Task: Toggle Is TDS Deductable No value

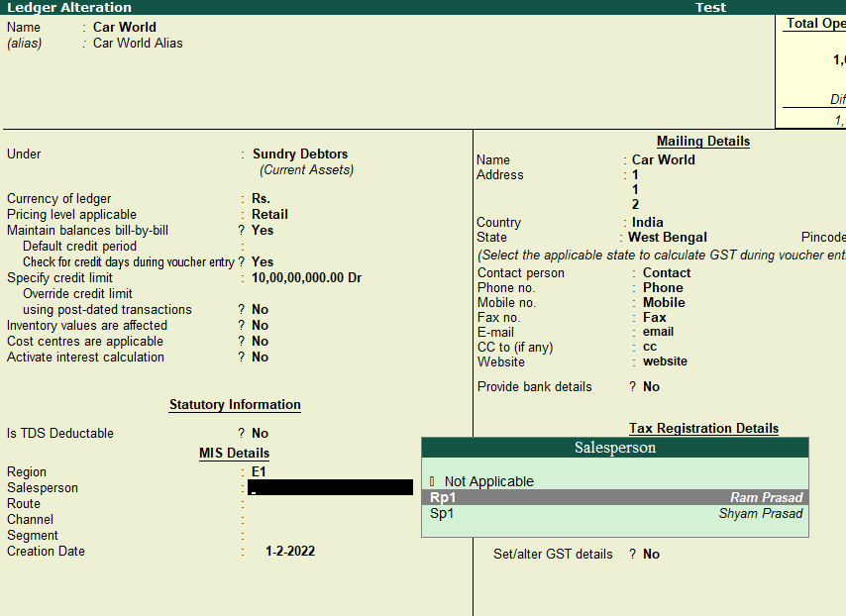Action: point(260,433)
